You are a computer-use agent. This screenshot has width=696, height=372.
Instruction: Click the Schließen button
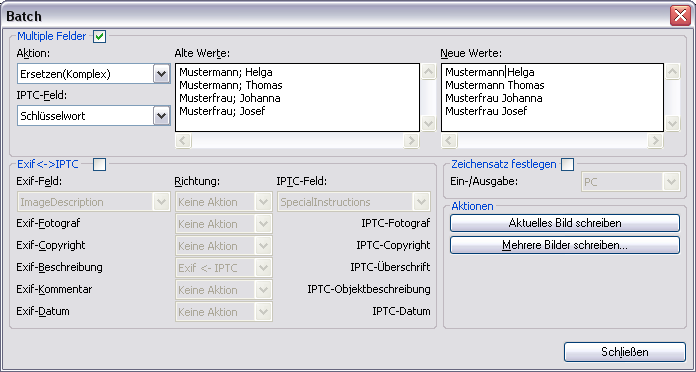click(625, 352)
